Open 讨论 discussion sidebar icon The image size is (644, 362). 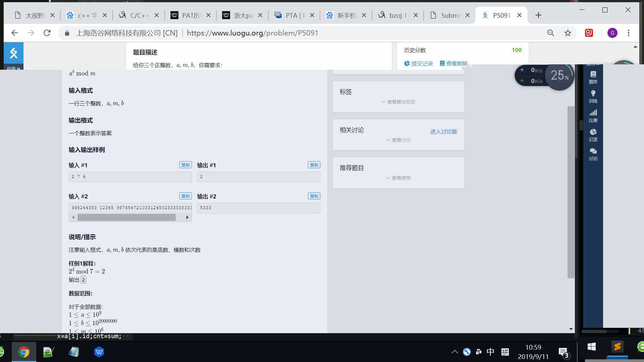click(593, 154)
